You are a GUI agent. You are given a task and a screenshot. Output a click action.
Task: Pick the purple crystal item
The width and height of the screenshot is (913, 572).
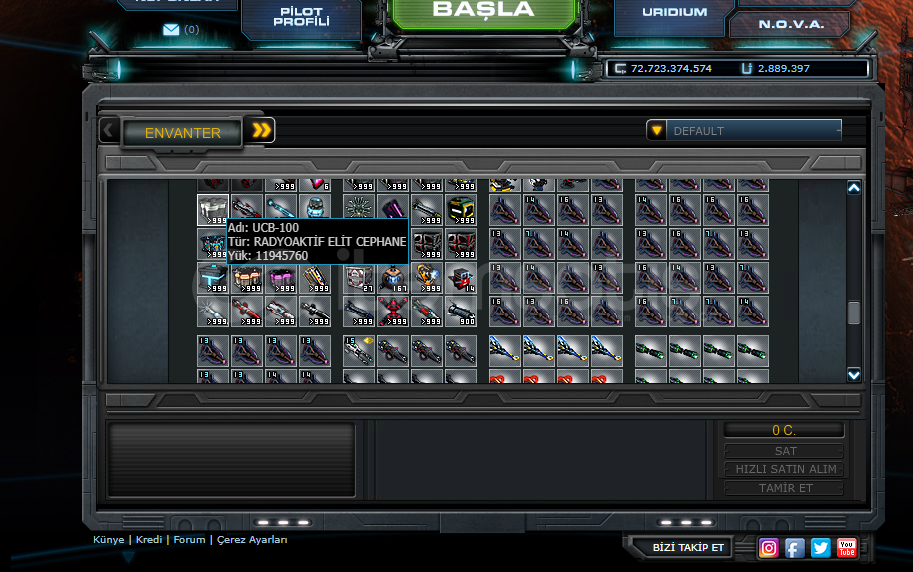392,210
